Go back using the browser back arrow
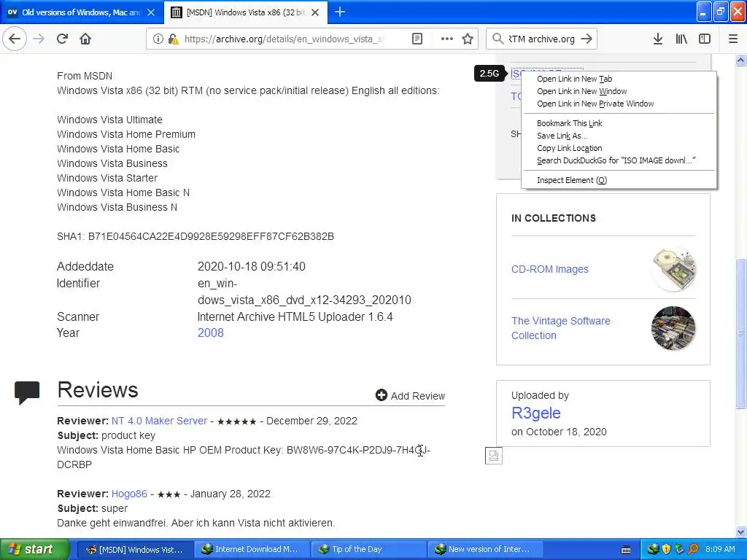747x560 pixels. click(x=15, y=39)
